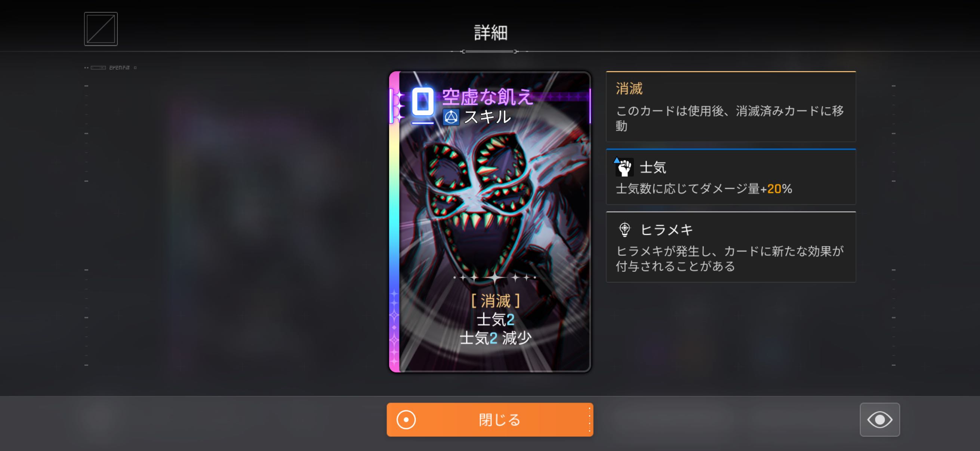The image size is (980, 451).
Task: Click the circle icon on 閉じる button
Action: point(406,420)
